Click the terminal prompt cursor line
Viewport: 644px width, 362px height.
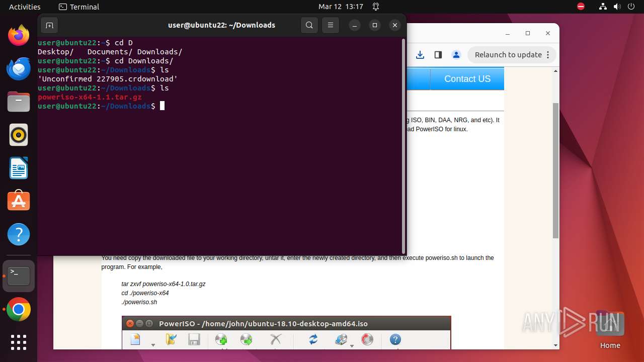[101, 106]
